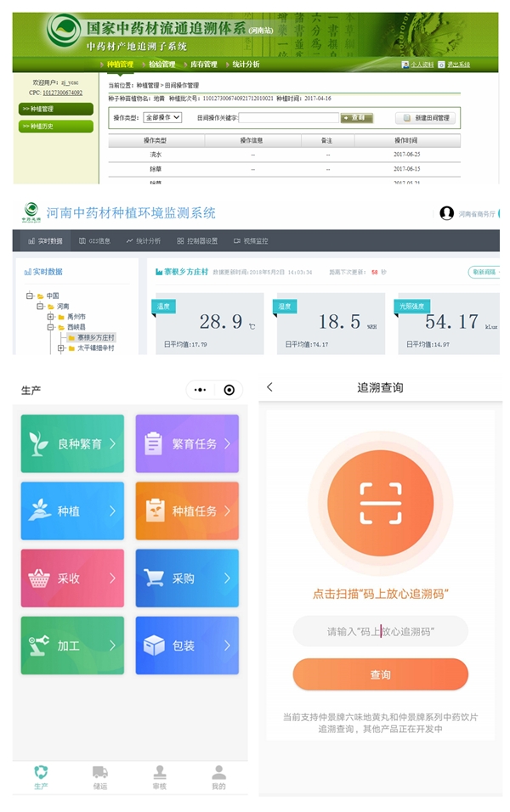Click the mini-program three-dots menu icon

200,390
